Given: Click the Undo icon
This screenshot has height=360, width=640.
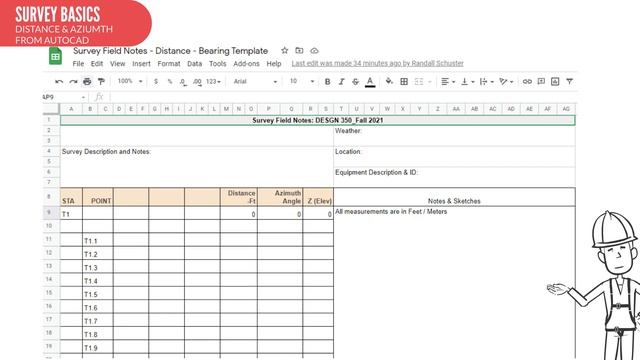Looking at the screenshot, I should pos(59,82).
